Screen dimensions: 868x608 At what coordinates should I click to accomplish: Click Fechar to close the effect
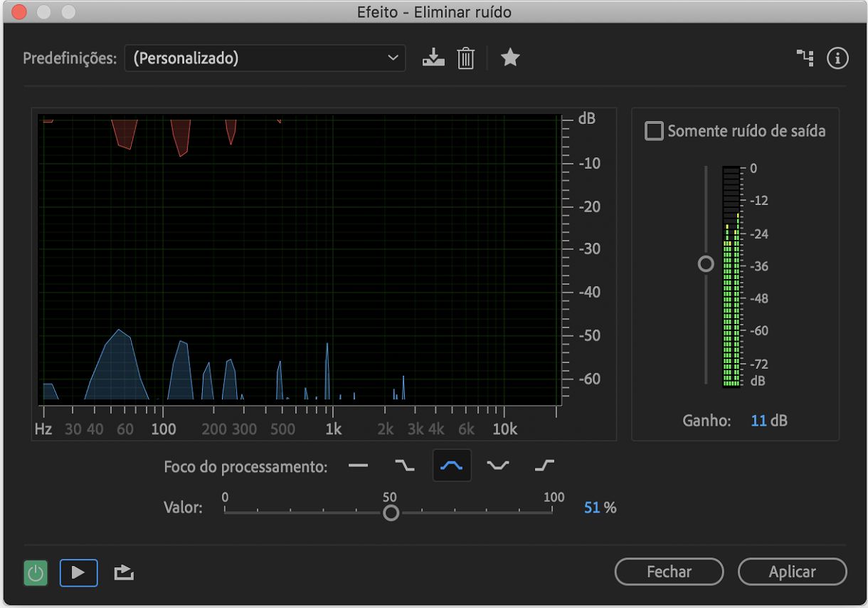coord(669,572)
